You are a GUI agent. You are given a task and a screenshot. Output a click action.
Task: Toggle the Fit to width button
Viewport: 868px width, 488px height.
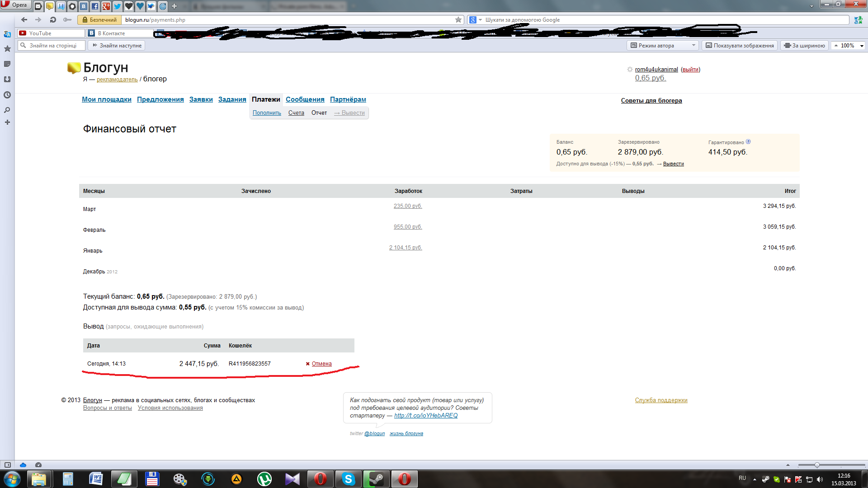tap(805, 46)
